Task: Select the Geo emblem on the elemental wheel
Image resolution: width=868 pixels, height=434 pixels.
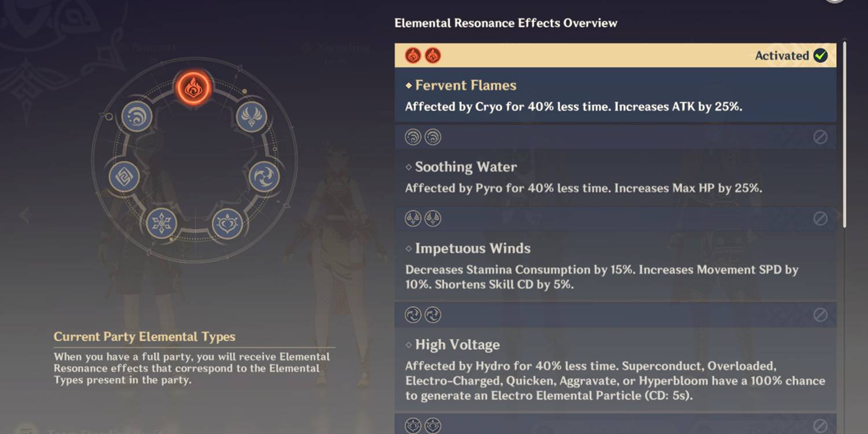Action: 124,177
